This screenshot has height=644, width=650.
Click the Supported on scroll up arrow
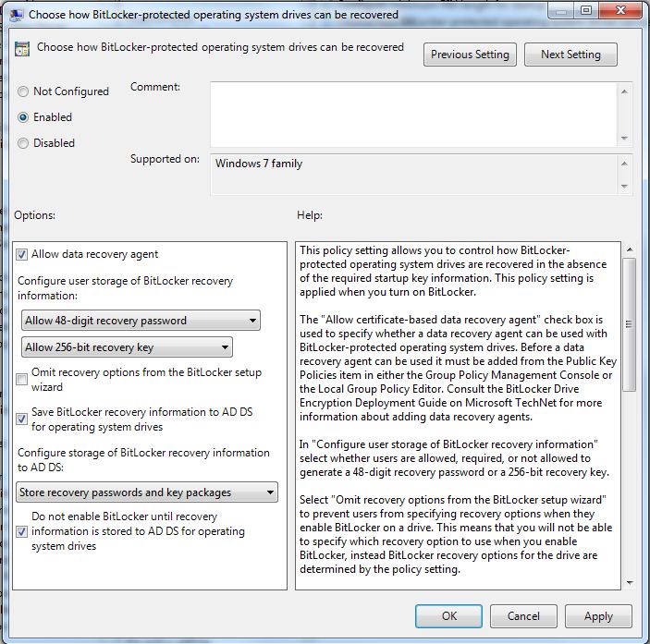click(624, 164)
